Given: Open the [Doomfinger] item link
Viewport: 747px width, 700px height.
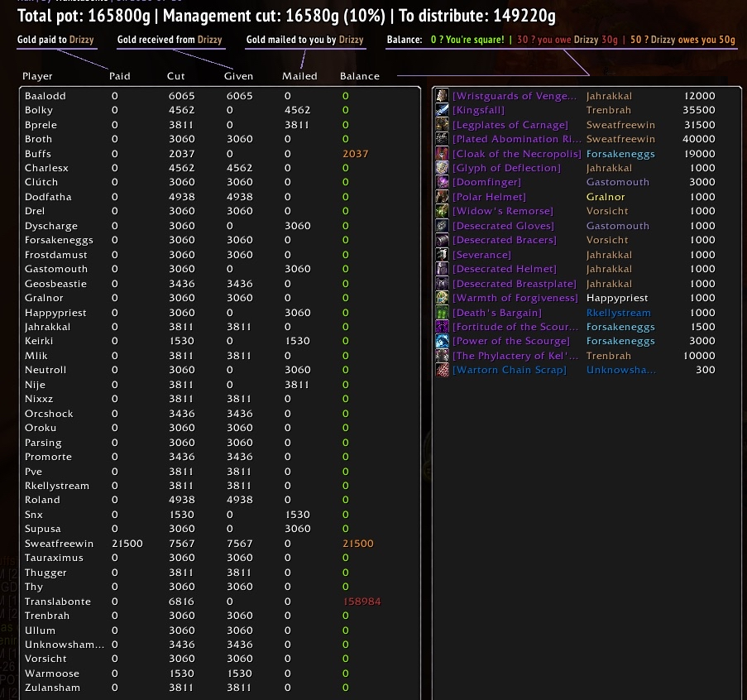Looking at the screenshot, I should (487, 182).
